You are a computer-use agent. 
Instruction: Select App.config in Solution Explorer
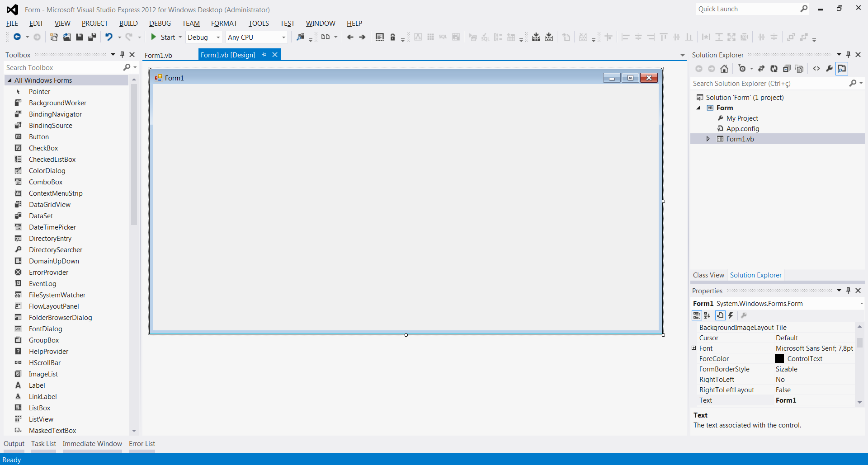tap(742, 129)
